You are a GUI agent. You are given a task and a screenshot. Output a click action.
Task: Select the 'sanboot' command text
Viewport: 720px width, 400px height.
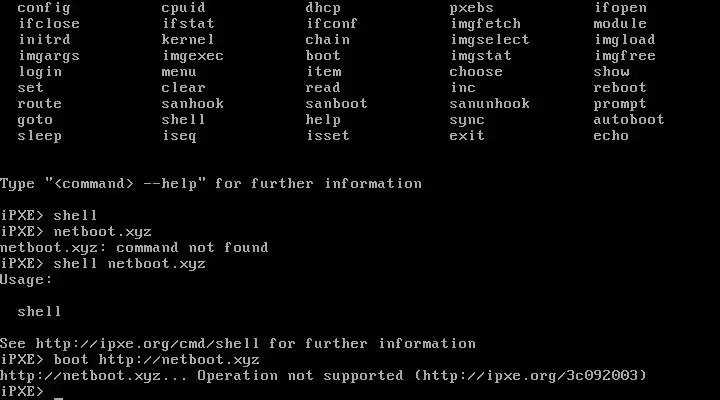(x=337, y=103)
